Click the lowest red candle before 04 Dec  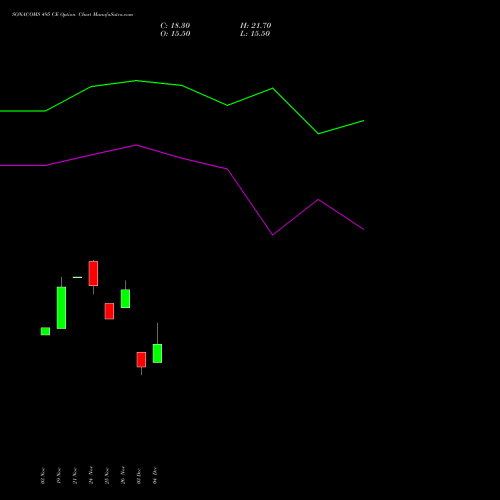pos(141,360)
